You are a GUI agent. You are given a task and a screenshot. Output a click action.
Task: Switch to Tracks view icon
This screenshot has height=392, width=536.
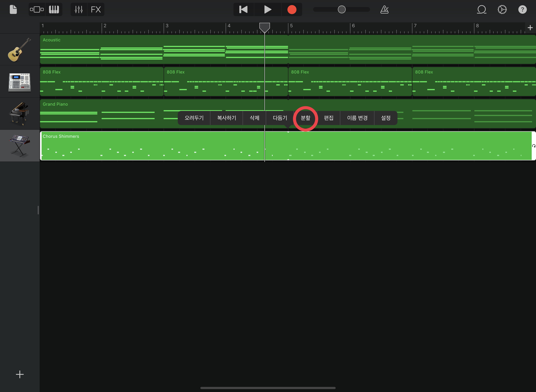(x=37, y=9)
